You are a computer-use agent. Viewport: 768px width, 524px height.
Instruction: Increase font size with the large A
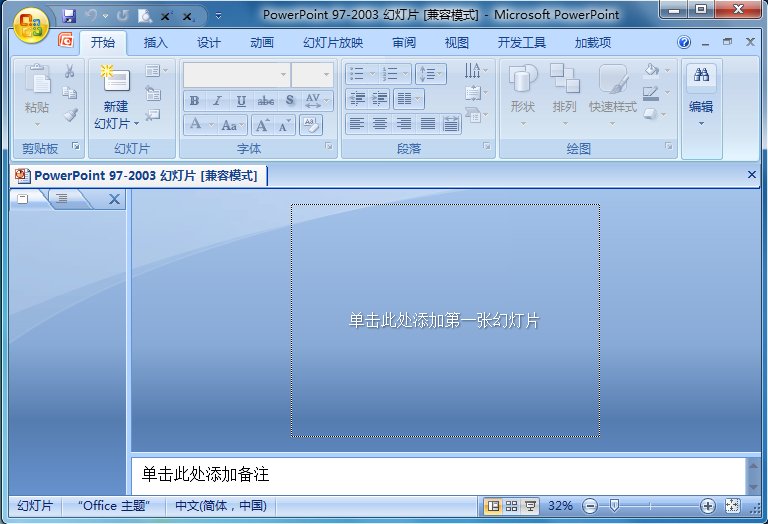(263, 125)
